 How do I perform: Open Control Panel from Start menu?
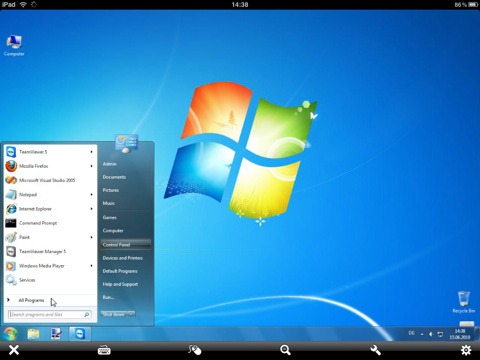(x=125, y=245)
